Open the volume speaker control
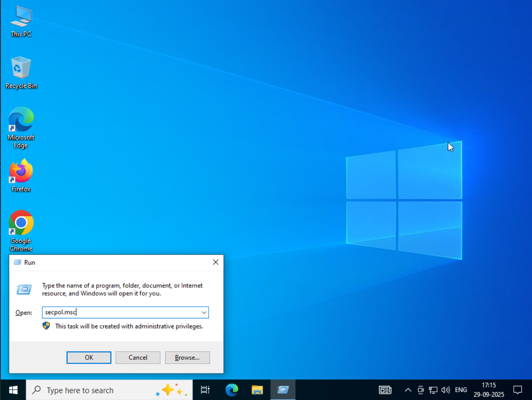The height and width of the screenshot is (400, 532). point(445,390)
